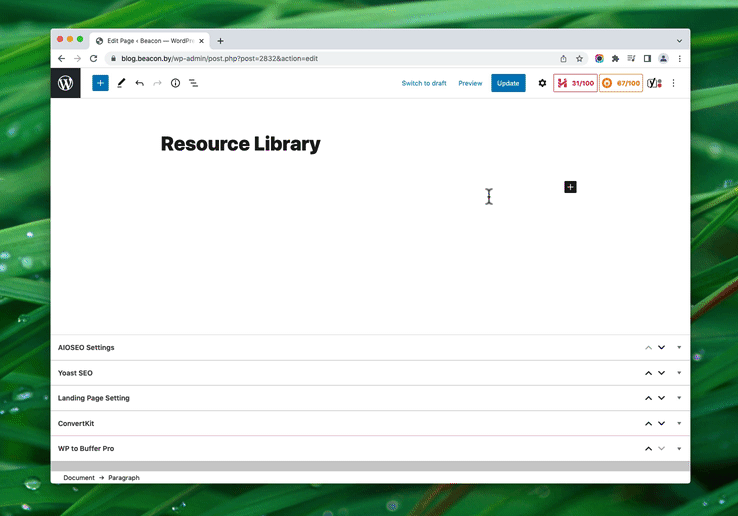Click the ConvertKit heading
The width and height of the screenshot is (738, 516).
pos(76,423)
